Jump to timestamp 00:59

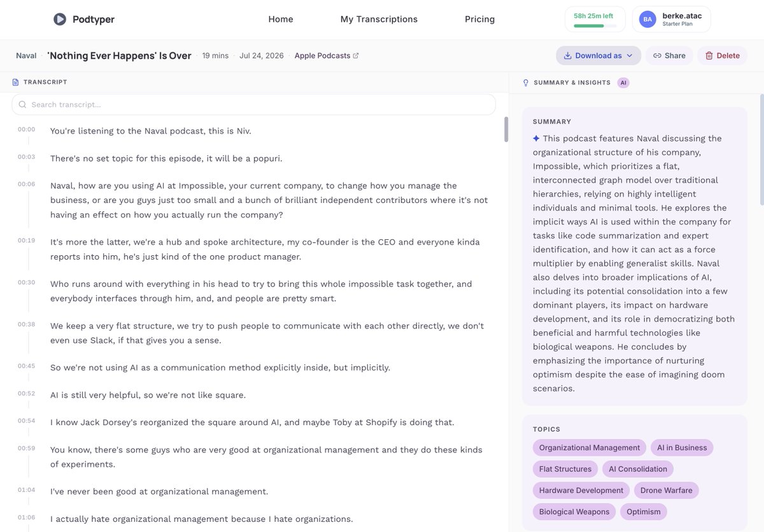point(26,449)
